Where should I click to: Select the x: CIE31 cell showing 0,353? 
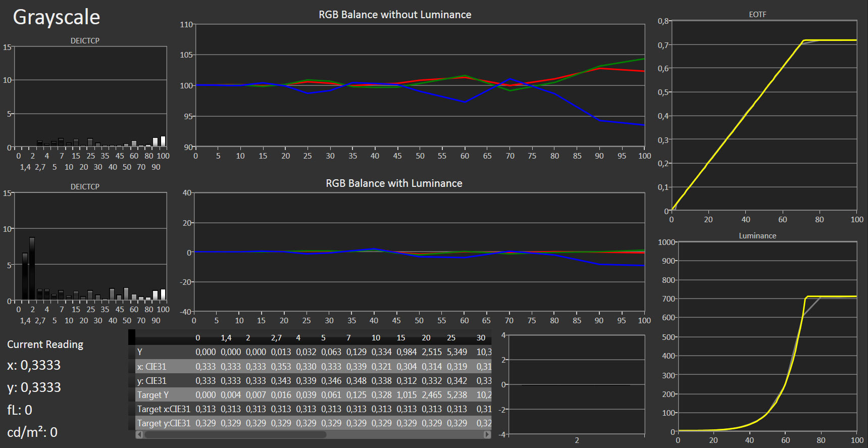(x=281, y=367)
